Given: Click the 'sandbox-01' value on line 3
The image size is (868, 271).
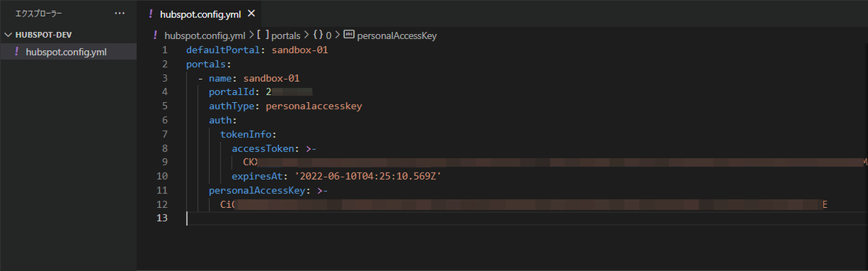Looking at the screenshot, I should 271,78.
